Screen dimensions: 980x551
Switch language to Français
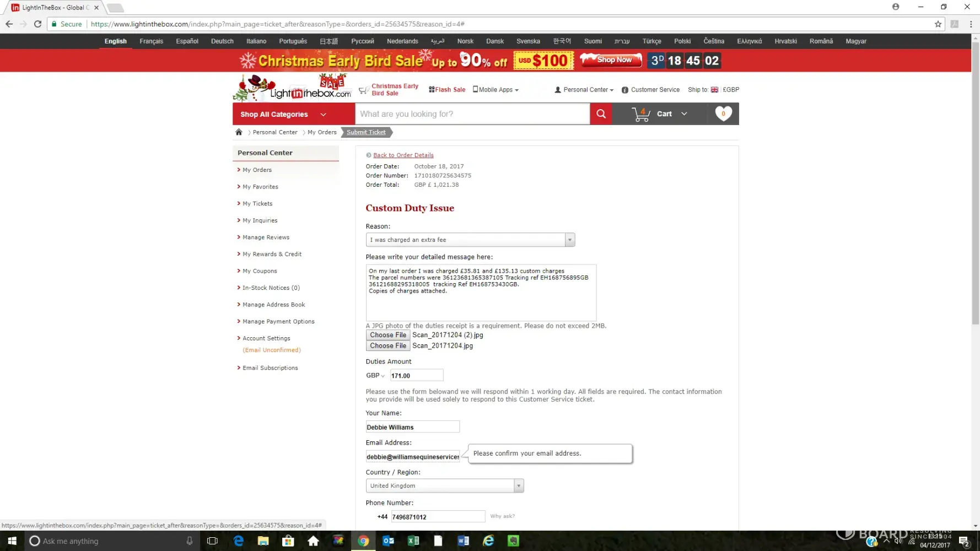point(152,41)
